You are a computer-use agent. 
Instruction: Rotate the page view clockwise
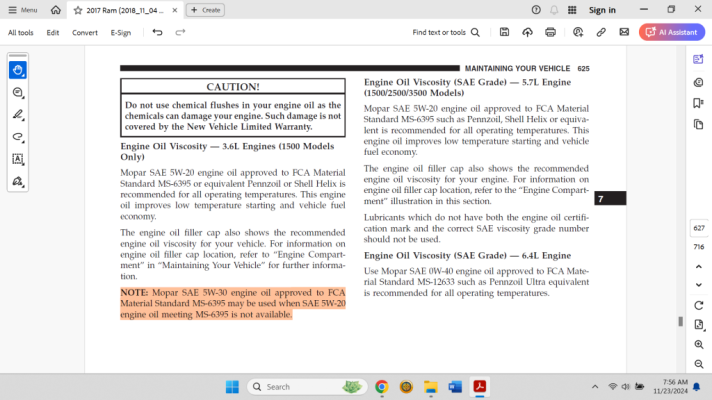tap(699, 306)
